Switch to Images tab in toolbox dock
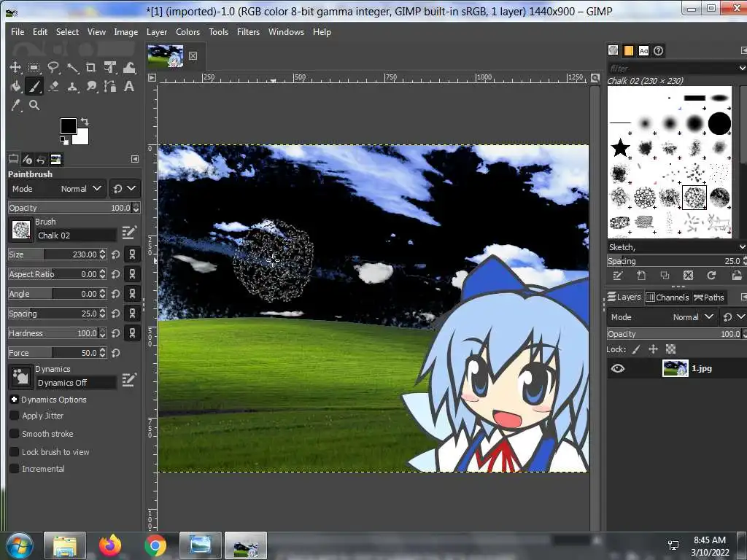 pos(55,159)
